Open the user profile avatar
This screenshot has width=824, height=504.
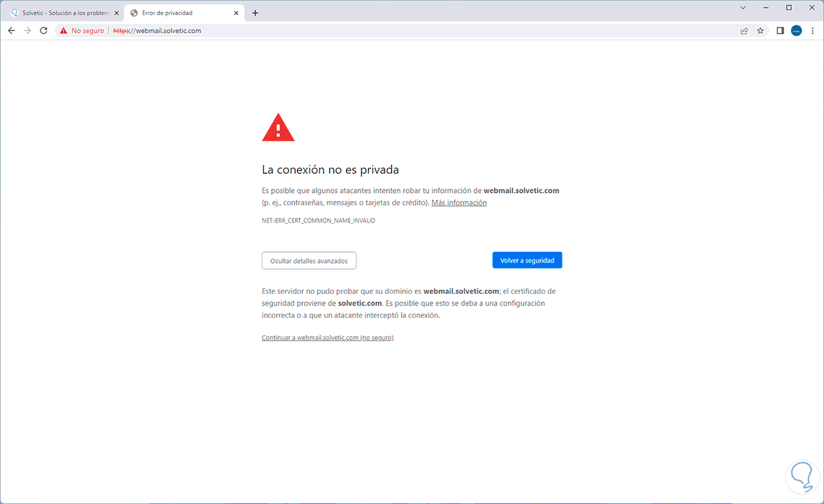(797, 30)
